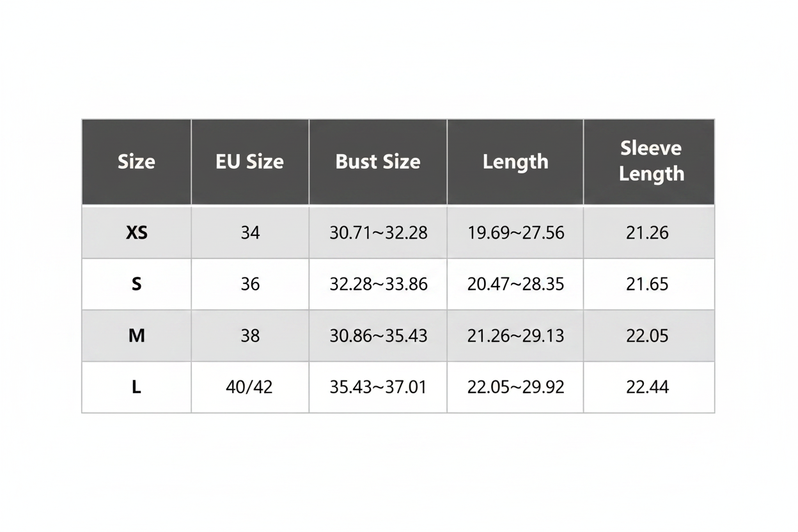Click EU size 40/42 cell
798x532 pixels.
tap(250, 387)
